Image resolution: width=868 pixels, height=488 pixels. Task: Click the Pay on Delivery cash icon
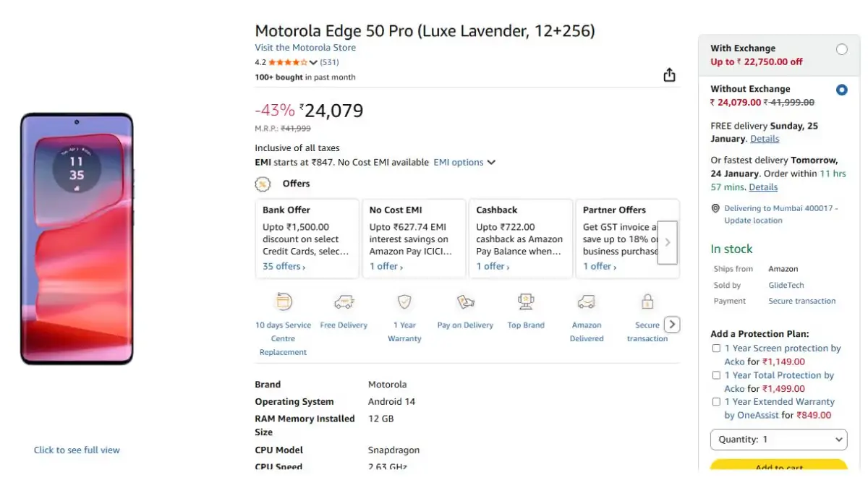(x=465, y=301)
